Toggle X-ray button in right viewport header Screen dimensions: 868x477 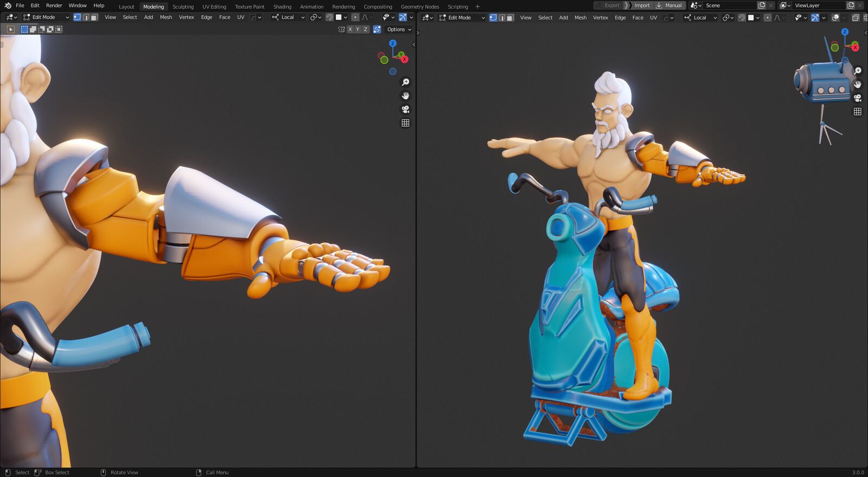(x=856, y=17)
